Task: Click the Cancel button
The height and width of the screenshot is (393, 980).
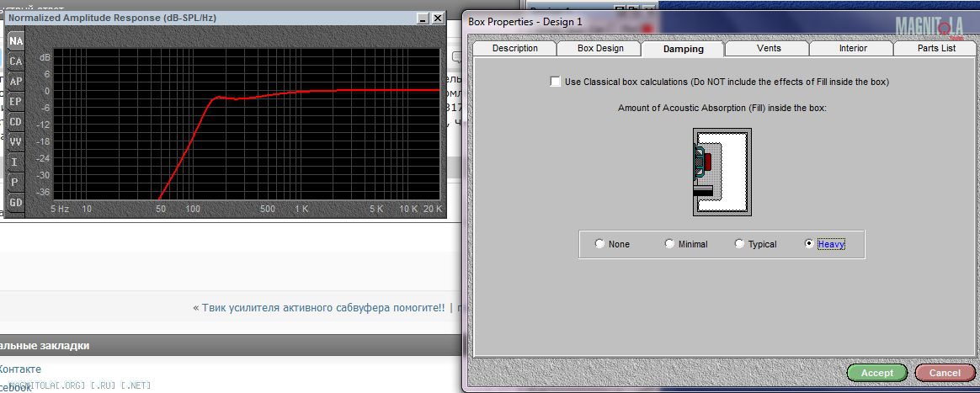Action: pos(944,373)
